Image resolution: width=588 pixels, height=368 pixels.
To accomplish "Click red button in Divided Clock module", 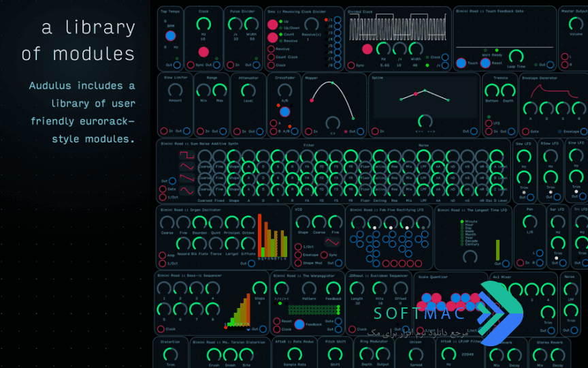I will click(x=367, y=49).
